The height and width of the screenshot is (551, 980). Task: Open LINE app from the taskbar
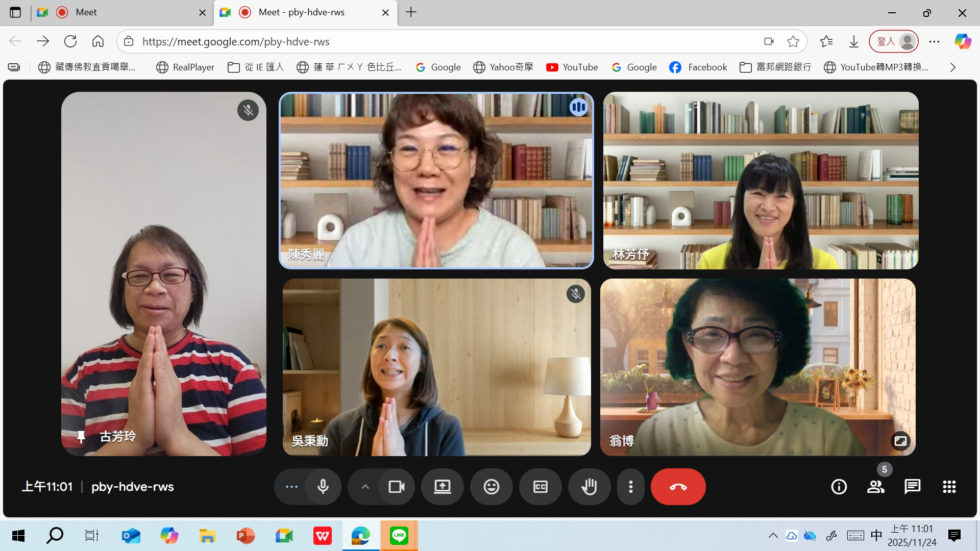(399, 536)
